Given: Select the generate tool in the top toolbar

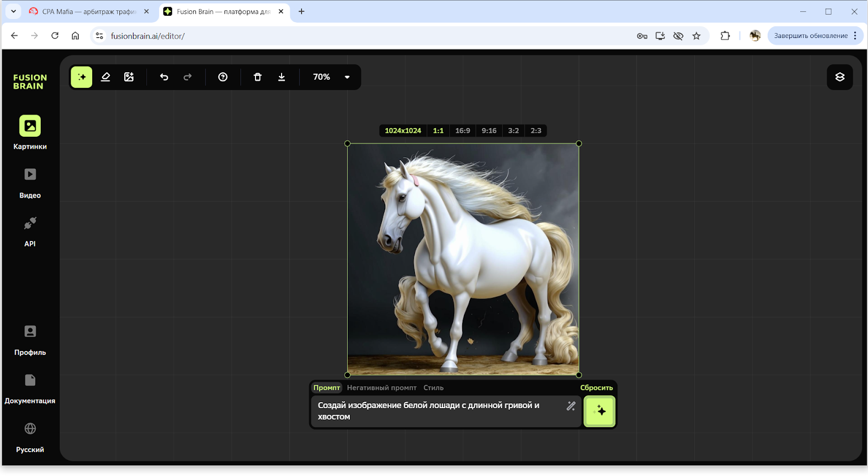Looking at the screenshot, I should (81, 77).
